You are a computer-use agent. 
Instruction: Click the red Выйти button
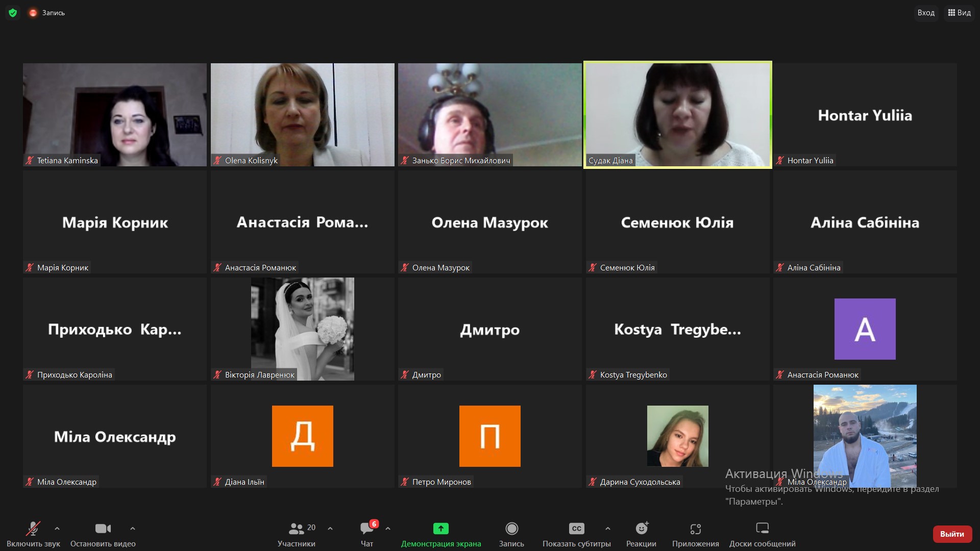pos(952,534)
